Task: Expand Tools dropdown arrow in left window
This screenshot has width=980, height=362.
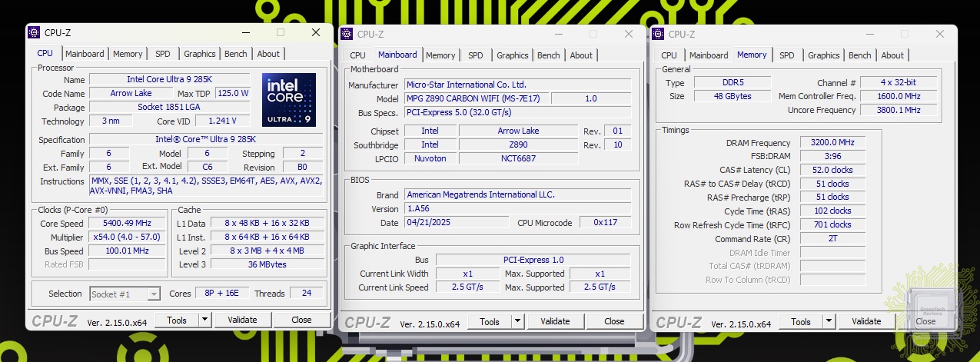Action: (205, 320)
